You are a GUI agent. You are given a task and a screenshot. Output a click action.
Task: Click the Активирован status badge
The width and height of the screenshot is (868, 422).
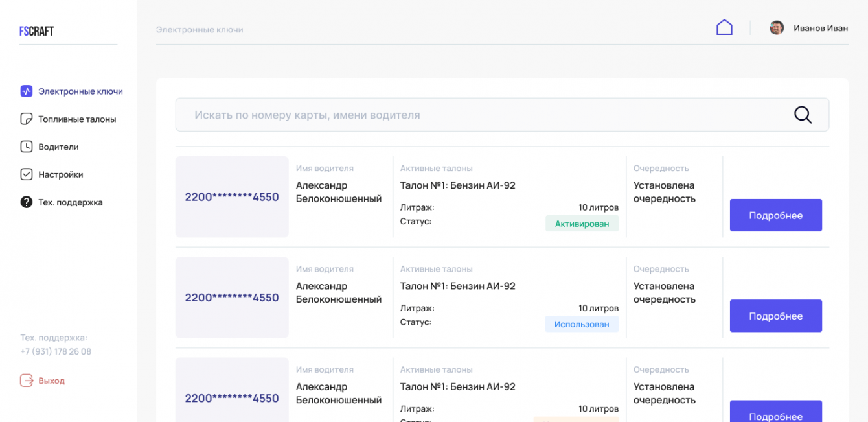point(582,224)
